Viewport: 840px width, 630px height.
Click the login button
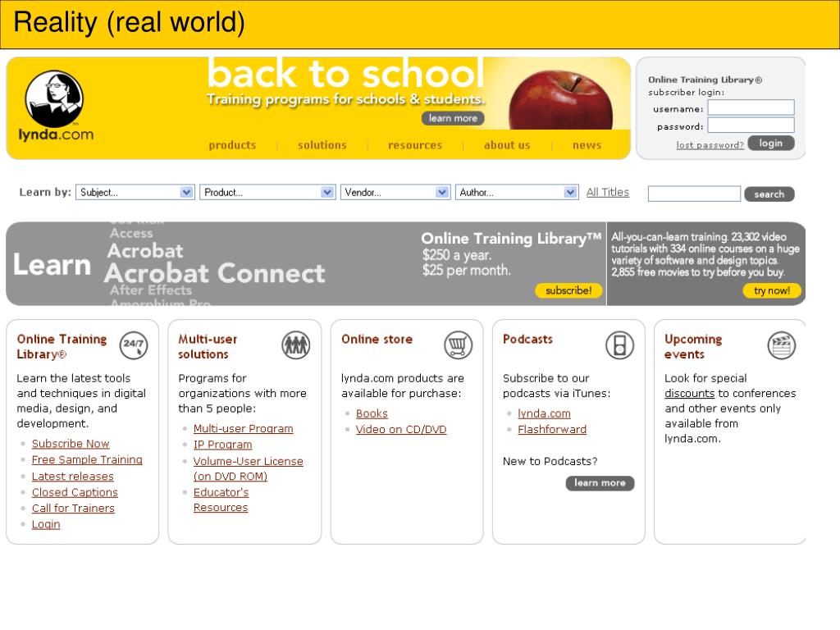[771, 143]
